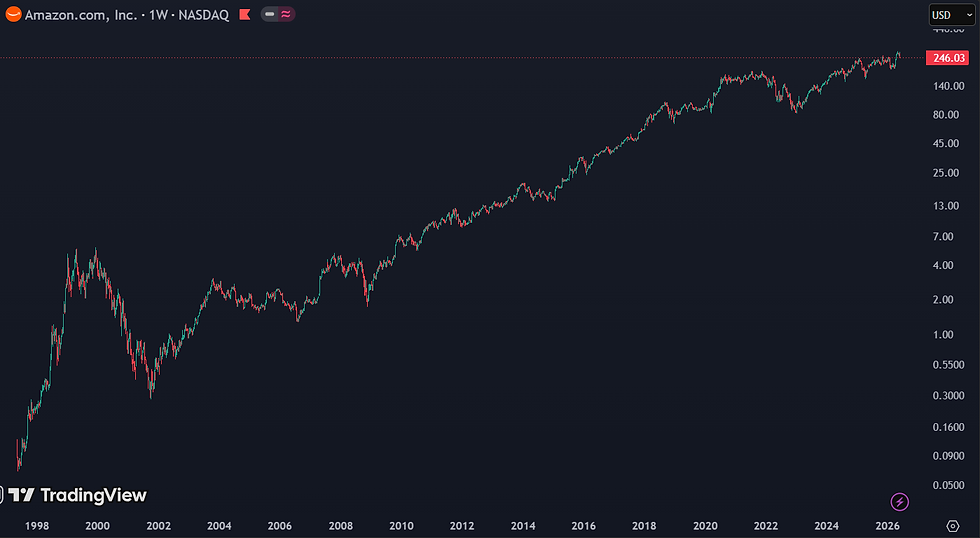
Task: Click the 0.5500 price axis label
Action: pyautogui.click(x=949, y=365)
